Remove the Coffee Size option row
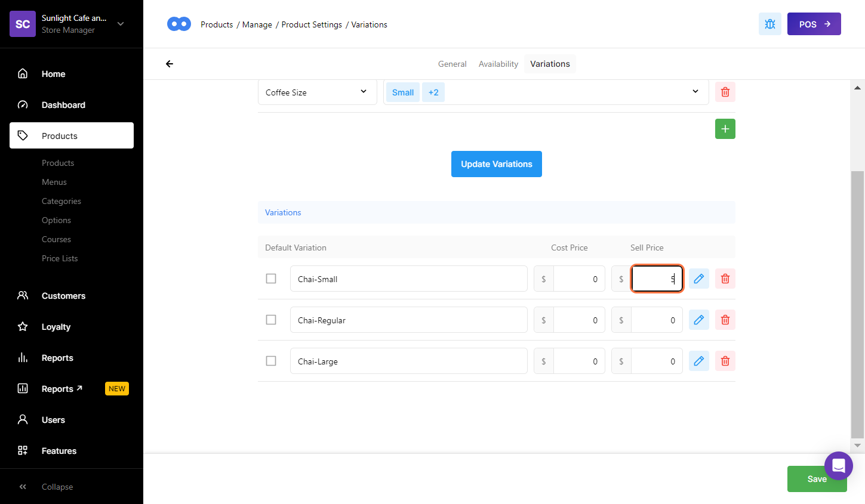Screen dimensions: 865x504 point(725,92)
